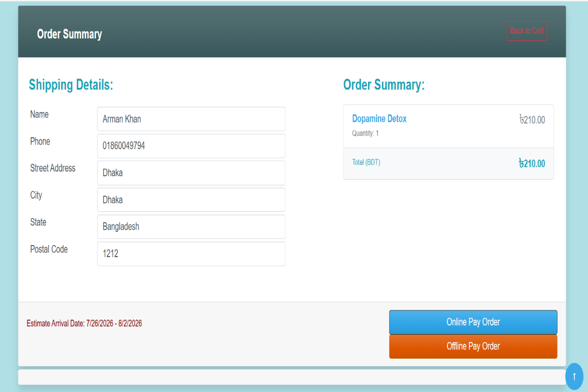This screenshot has height=392, width=588.
Task: Click the State field label
Action: [x=38, y=222]
